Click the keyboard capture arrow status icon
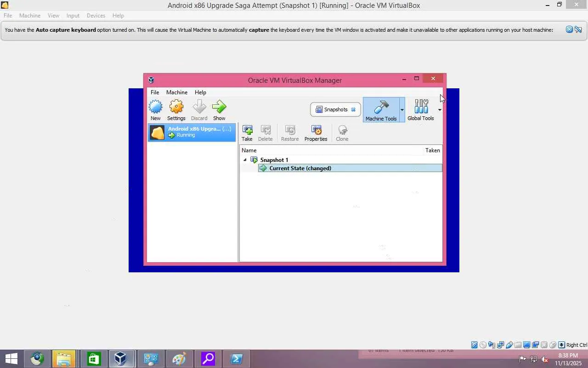 [561, 345]
